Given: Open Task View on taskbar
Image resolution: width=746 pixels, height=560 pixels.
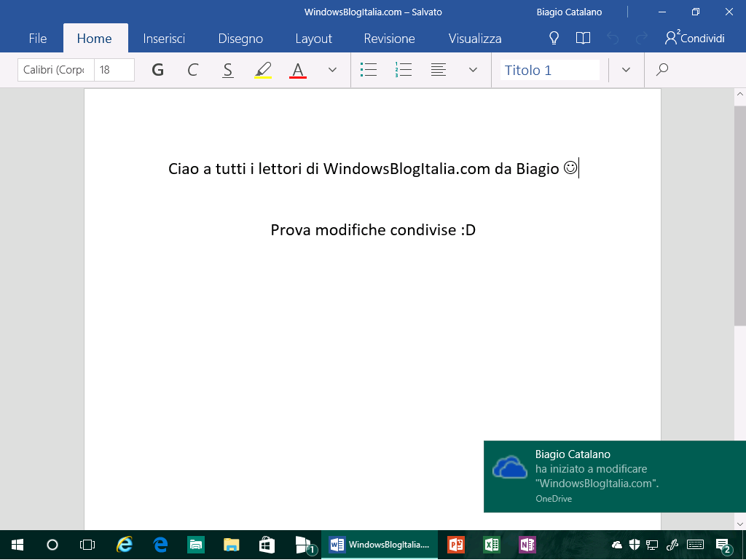Looking at the screenshot, I should (x=87, y=545).
